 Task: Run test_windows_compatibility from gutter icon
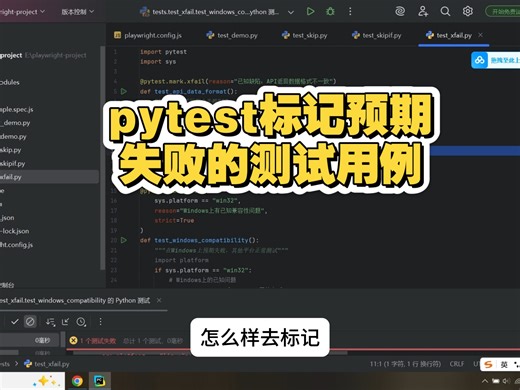[124, 240]
